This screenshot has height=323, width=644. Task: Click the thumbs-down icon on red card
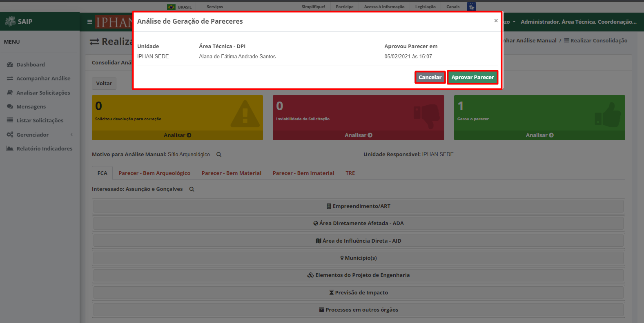coord(426,116)
